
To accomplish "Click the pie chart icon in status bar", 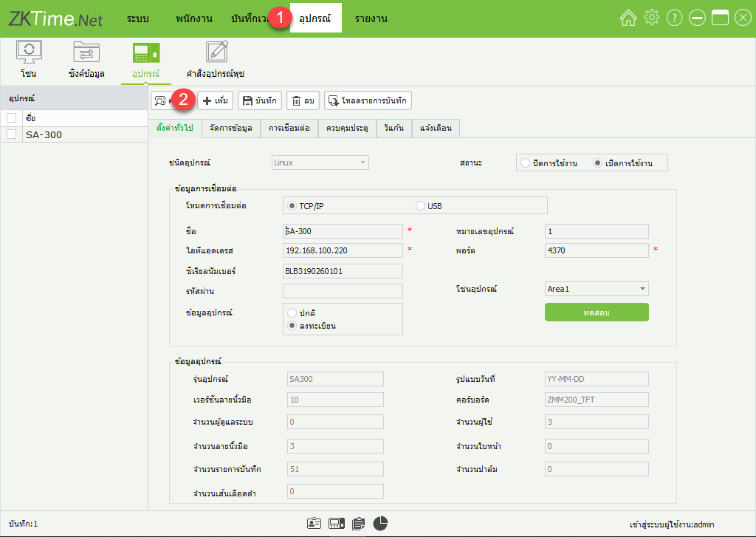I will [x=380, y=523].
